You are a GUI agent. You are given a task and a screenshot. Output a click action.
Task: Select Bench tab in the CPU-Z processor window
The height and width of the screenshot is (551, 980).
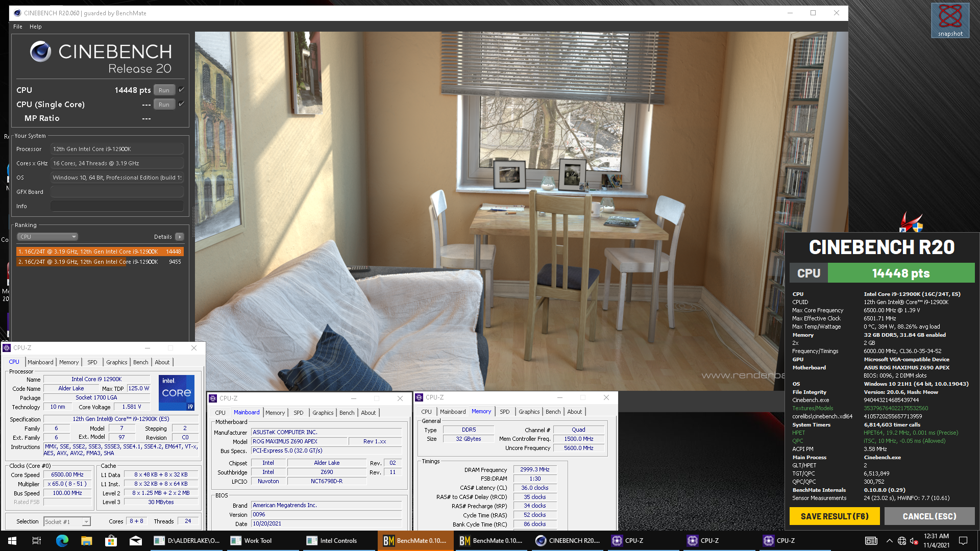click(x=141, y=362)
